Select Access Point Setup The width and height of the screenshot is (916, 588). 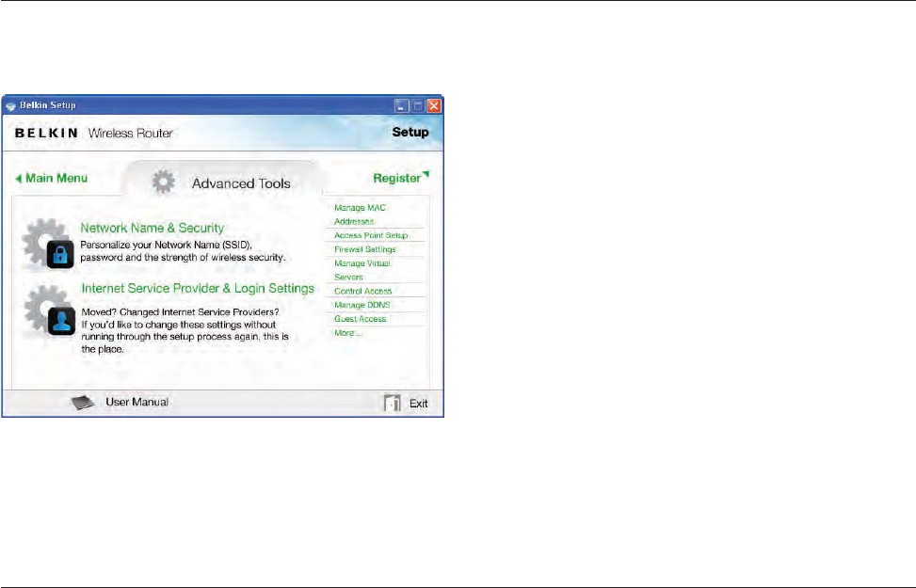click(x=371, y=235)
